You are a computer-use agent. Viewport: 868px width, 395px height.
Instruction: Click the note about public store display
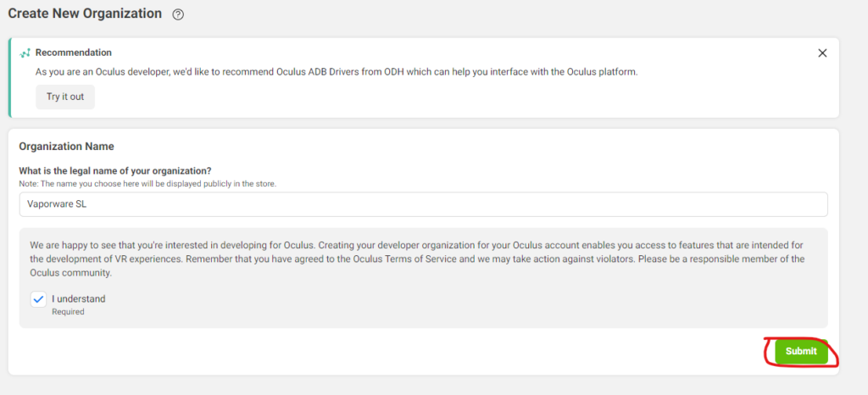click(147, 184)
